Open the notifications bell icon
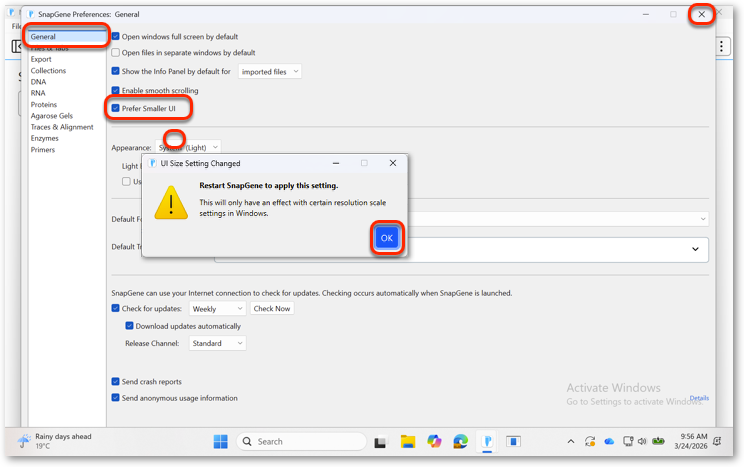 pos(717,441)
